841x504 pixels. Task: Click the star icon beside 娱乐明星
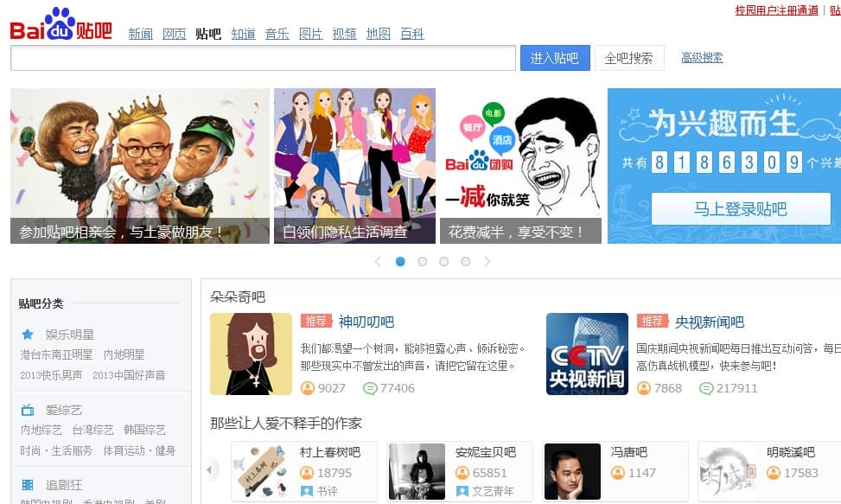(28, 335)
